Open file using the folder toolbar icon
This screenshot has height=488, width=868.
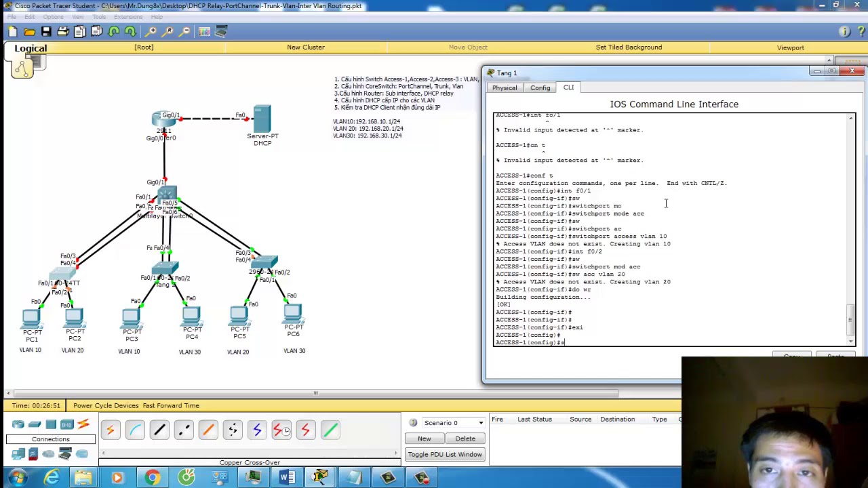click(x=30, y=31)
